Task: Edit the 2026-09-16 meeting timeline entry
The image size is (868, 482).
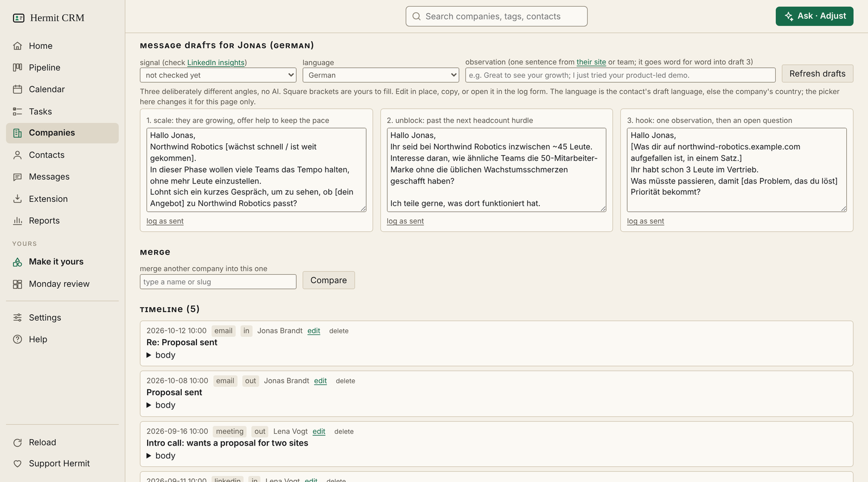Action: click(319, 431)
